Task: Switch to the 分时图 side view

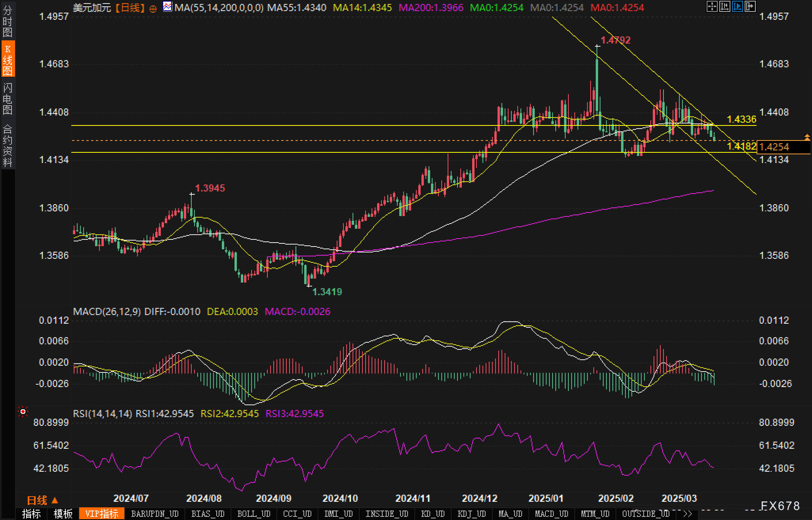Action: 8,21
